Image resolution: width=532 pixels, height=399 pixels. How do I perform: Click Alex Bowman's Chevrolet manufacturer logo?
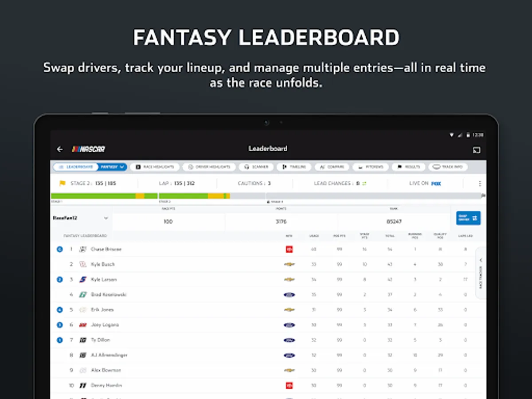click(x=289, y=370)
